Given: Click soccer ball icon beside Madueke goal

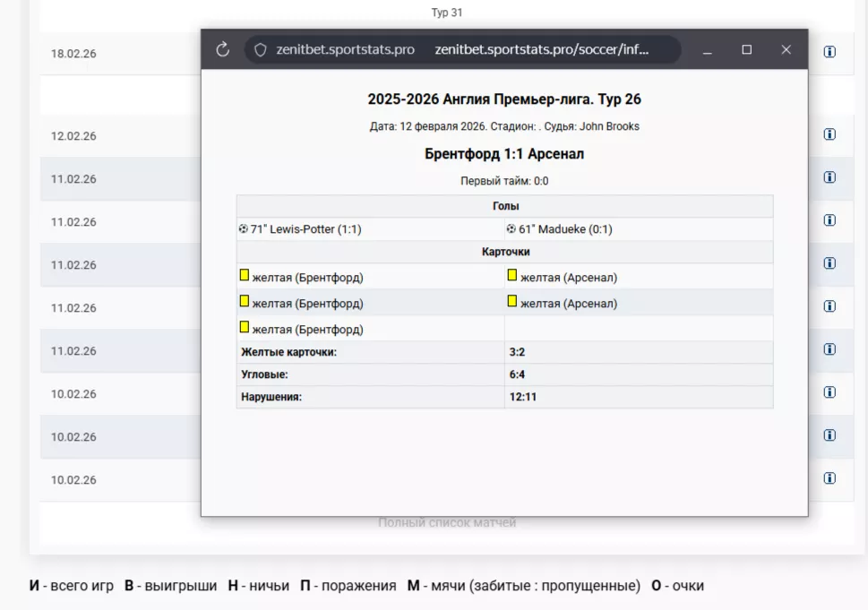Looking at the screenshot, I should [x=511, y=229].
